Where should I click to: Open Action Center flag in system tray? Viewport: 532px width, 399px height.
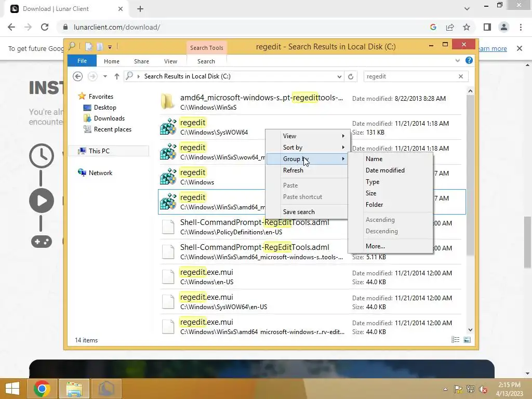pyautogui.click(x=458, y=390)
